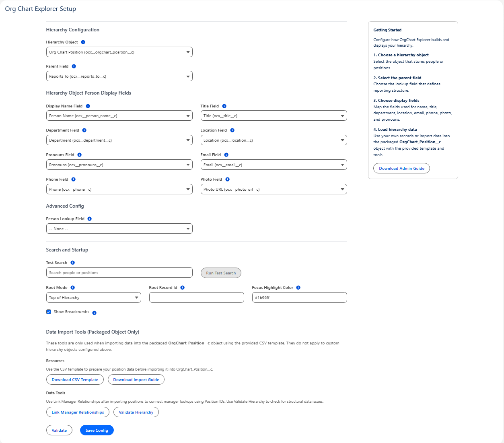Click info icon next to Pronouns Field

click(80, 155)
